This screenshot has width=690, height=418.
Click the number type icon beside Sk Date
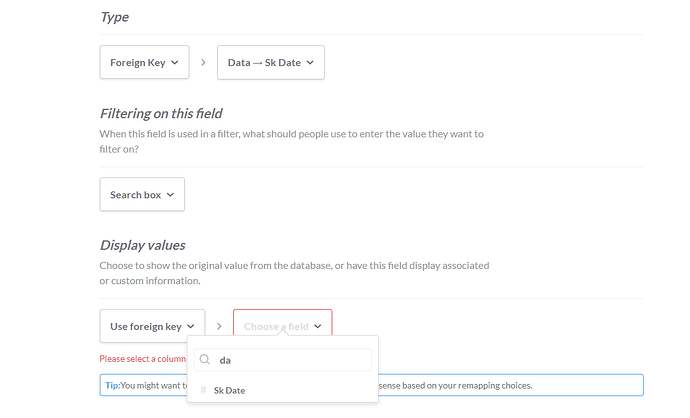point(203,390)
